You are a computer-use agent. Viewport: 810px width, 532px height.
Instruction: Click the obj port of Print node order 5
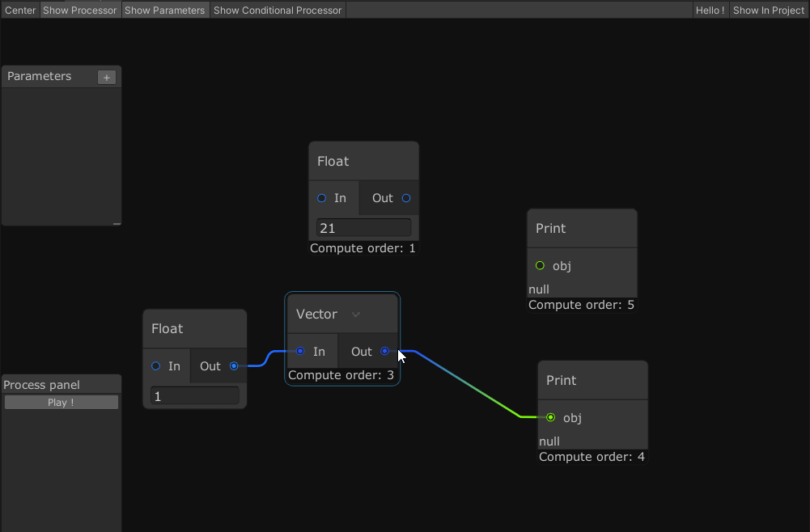click(540, 266)
